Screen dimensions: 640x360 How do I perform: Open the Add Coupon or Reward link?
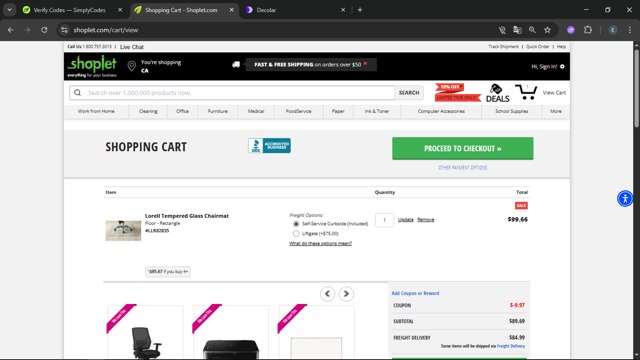tap(415, 293)
